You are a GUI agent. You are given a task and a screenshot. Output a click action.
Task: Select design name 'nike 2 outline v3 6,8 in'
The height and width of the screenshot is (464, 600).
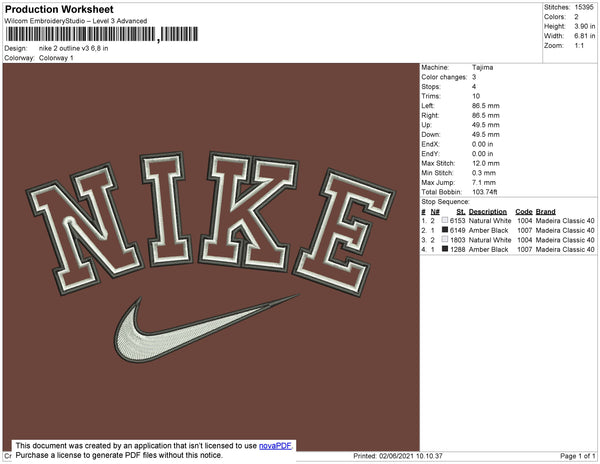pos(73,49)
